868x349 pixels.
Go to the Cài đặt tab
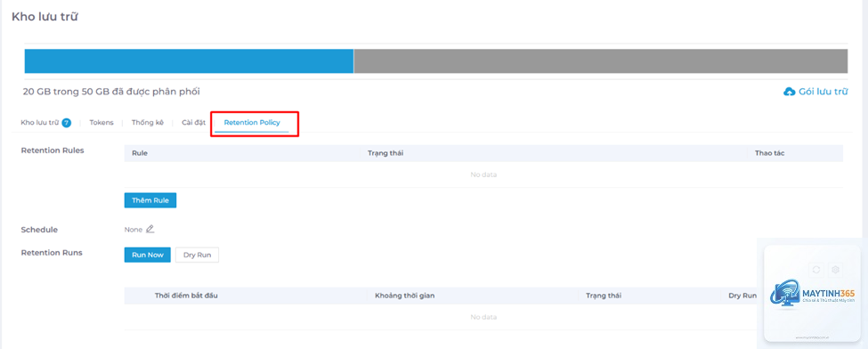(x=193, y=123)
